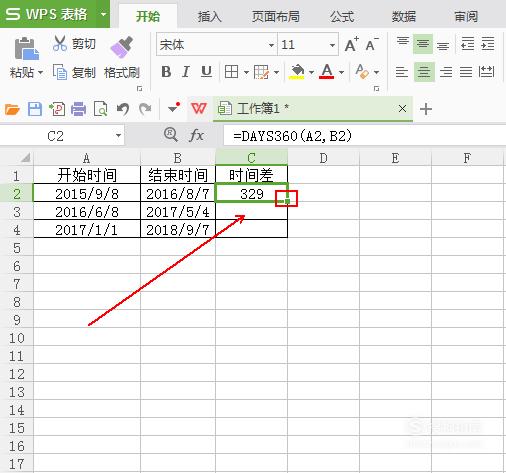Image resolution: width=506 pixels, height=473 pixels.
Task: Select cell A3 with 2016/6/8
Action: [87, 211]
